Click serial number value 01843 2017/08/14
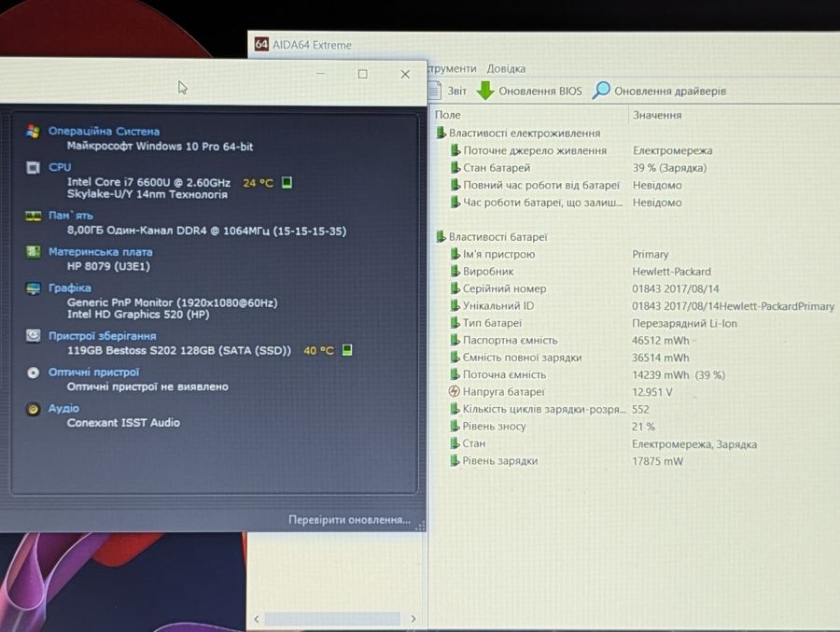The height and width of the screenshot is (632, 840). click(676, 288)
